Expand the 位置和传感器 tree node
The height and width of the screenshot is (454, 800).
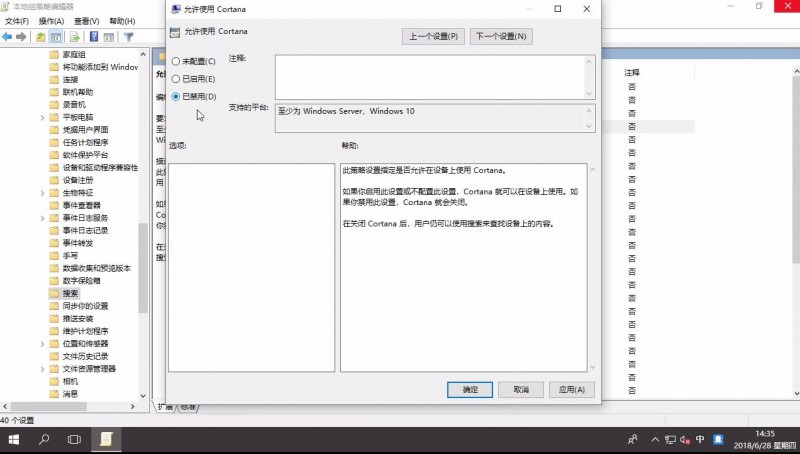tap(42, 344)
